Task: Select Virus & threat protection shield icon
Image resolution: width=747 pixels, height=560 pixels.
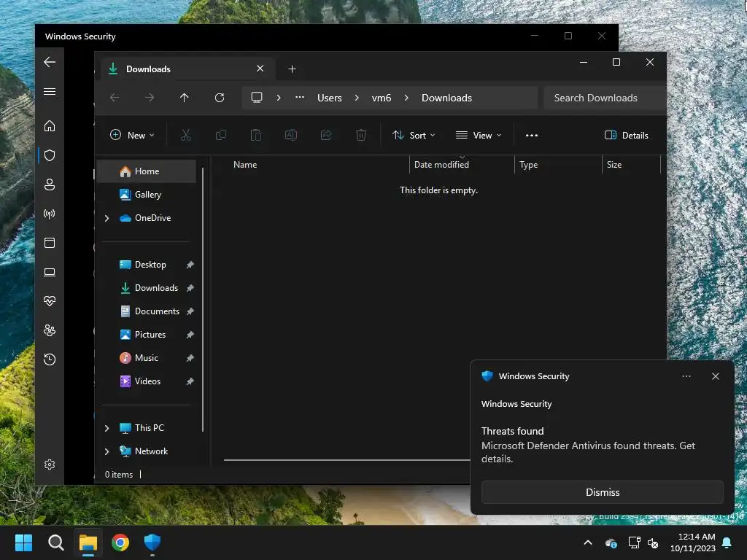Action: 50,155
